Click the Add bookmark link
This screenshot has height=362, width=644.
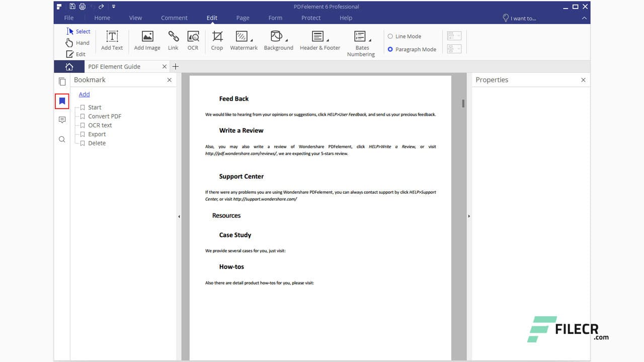point(84,94)
